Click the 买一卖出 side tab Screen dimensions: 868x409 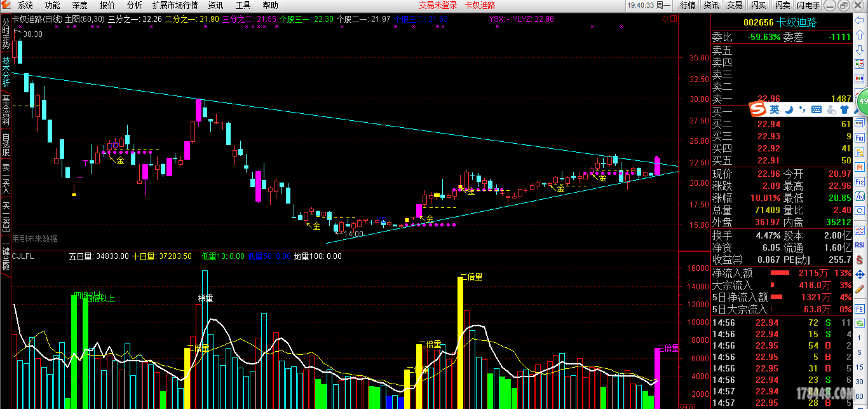pos(6,216)
